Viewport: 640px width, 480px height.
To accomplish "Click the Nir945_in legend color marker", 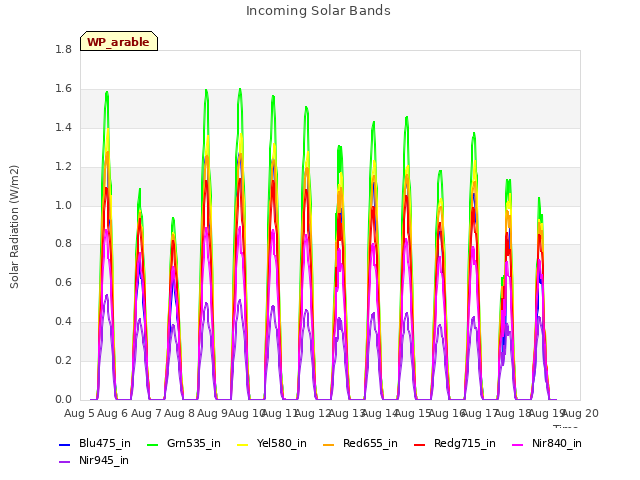I will [x=64, y=462].
